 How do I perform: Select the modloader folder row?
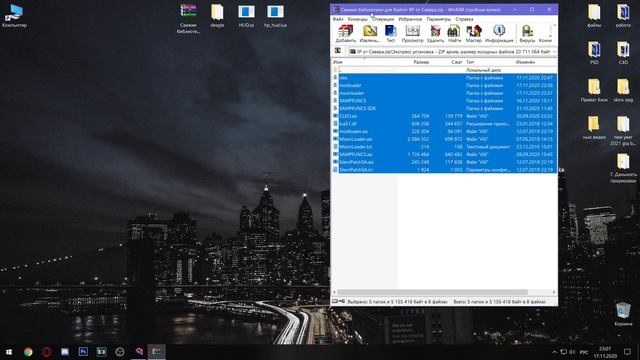(444, 85)
